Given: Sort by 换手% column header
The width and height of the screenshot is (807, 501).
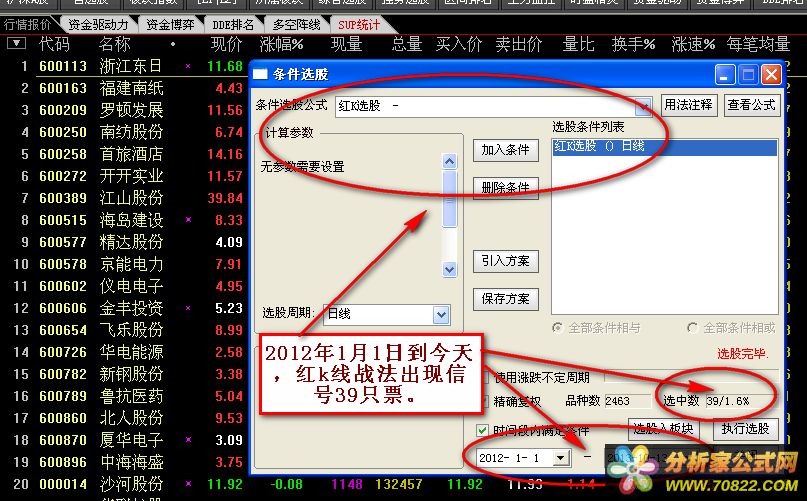Looking at the screenshot, I should click(x=634, y=44).
